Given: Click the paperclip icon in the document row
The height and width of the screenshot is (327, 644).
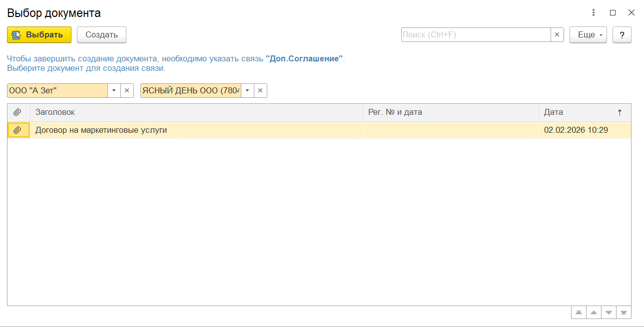Looking at the screenshot, I should 18,130.
